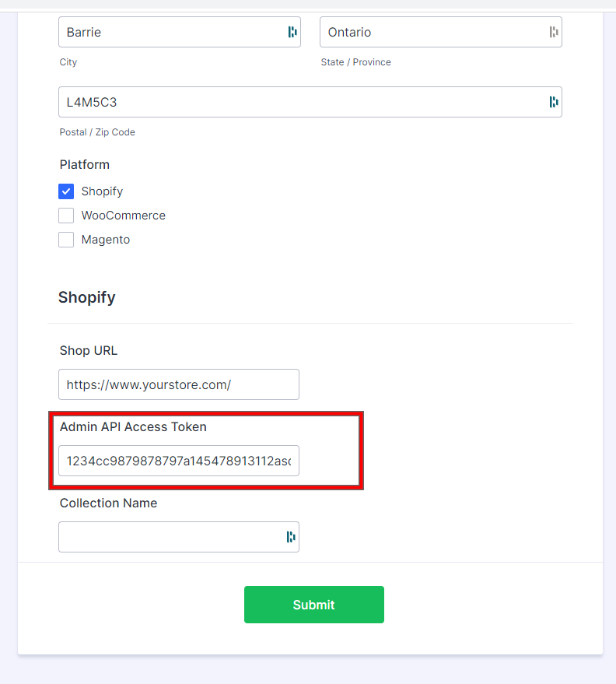Select the empty Collection Name input
The image size is (616, 684).
point(179,537)
